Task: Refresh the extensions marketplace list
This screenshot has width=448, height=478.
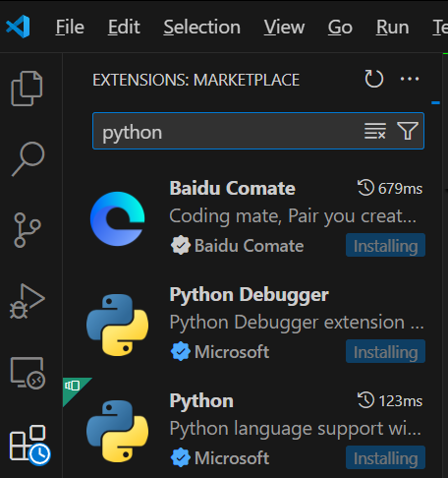Action: tap(374, 79)
